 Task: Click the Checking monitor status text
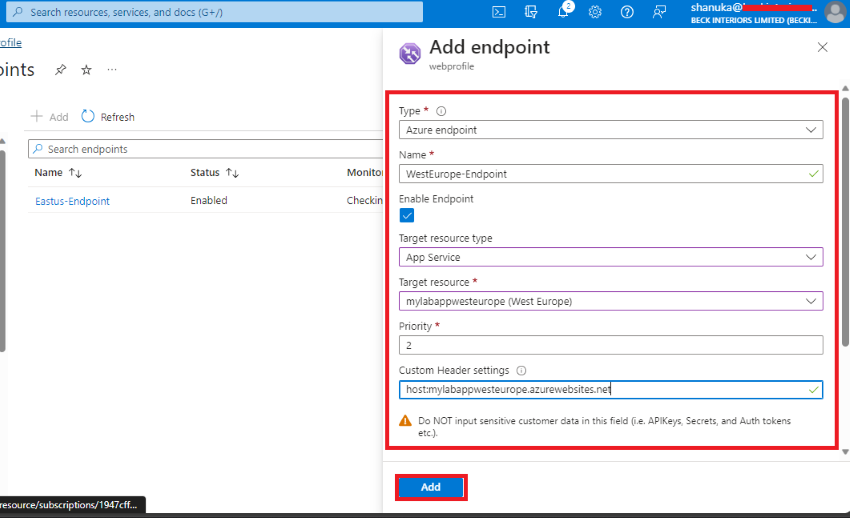point(365,200)
